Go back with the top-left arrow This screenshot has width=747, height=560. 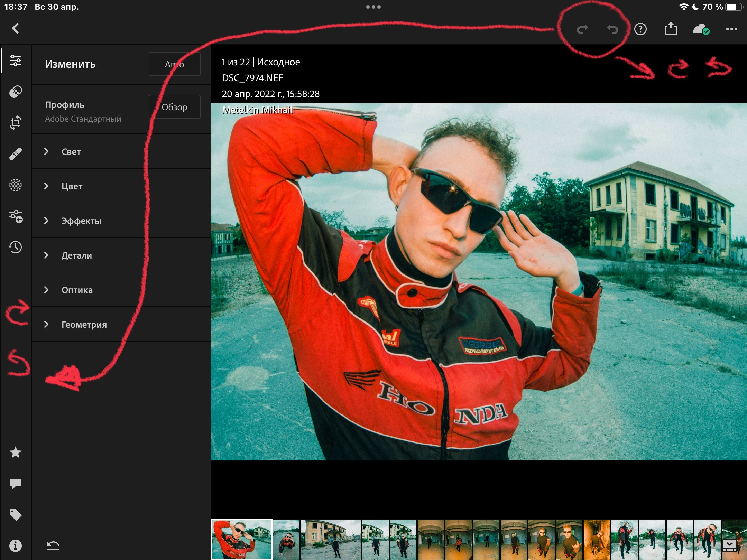[x=16, y=28]
